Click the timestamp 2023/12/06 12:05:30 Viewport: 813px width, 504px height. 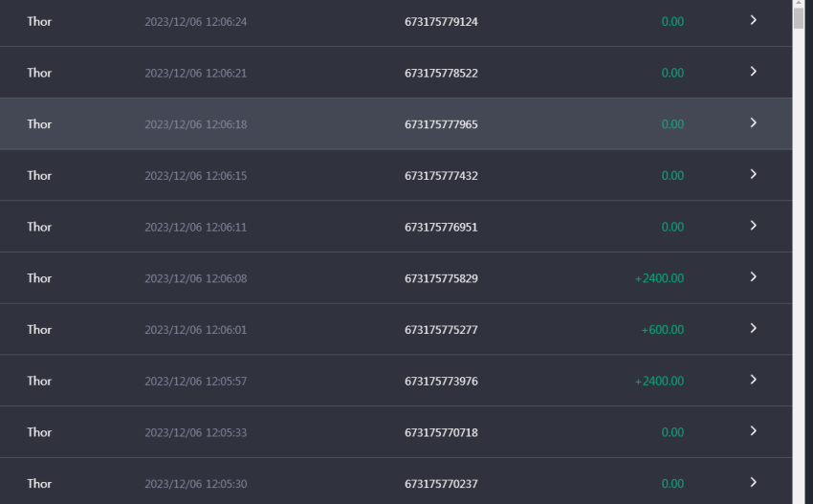(x=195, y=484)
